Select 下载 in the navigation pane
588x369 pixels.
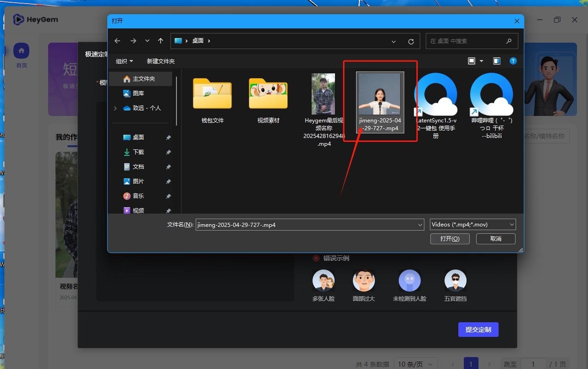click(138, 152)
